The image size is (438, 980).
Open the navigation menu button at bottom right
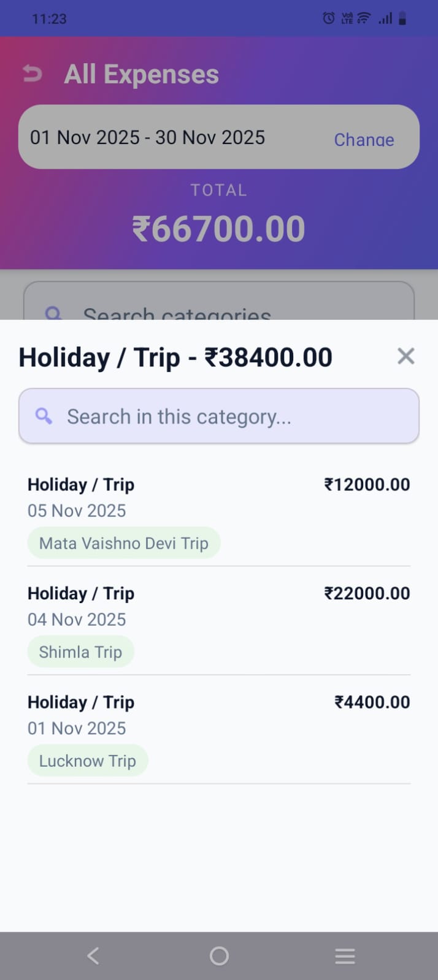pyautogui.click(x=345, y=955)
